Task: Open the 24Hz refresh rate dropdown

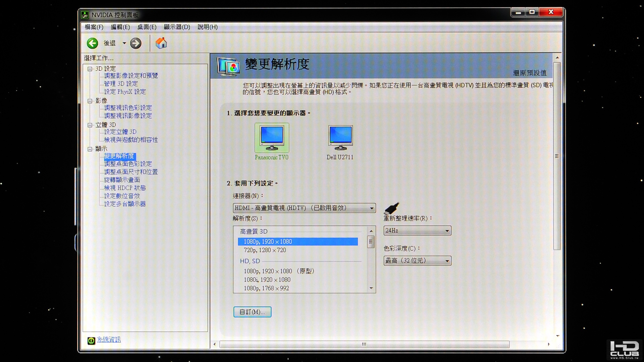Action: pos(417,231)
